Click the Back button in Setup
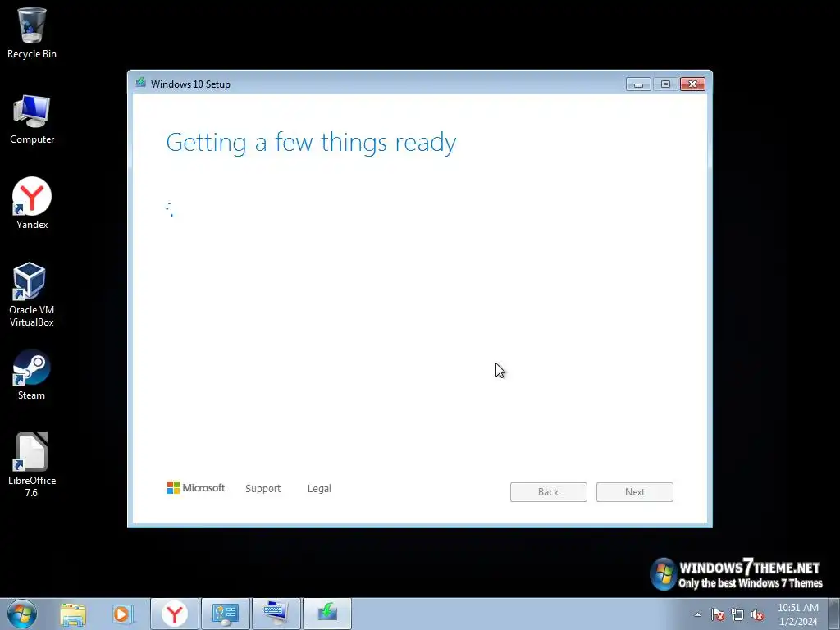 [549, 492]
